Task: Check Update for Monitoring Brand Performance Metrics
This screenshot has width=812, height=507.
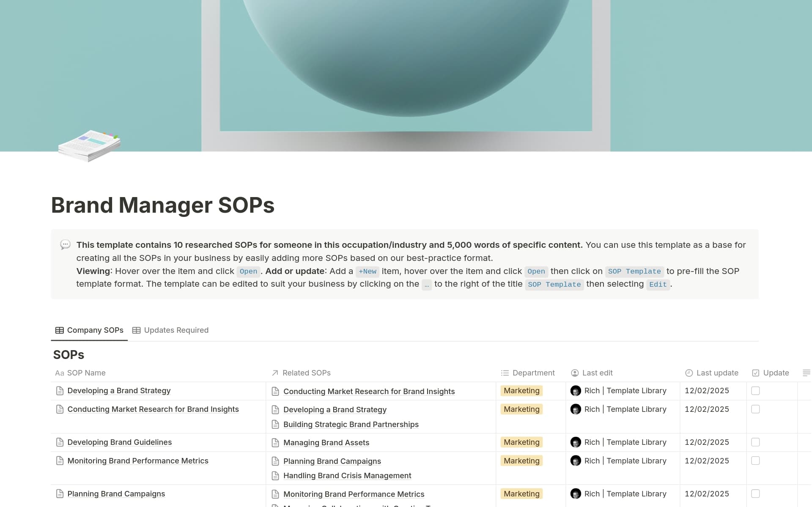Action: (x=755, y=460)
